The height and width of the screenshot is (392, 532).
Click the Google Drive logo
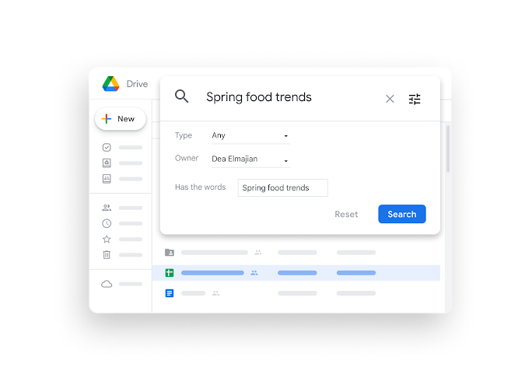point(111,84)
